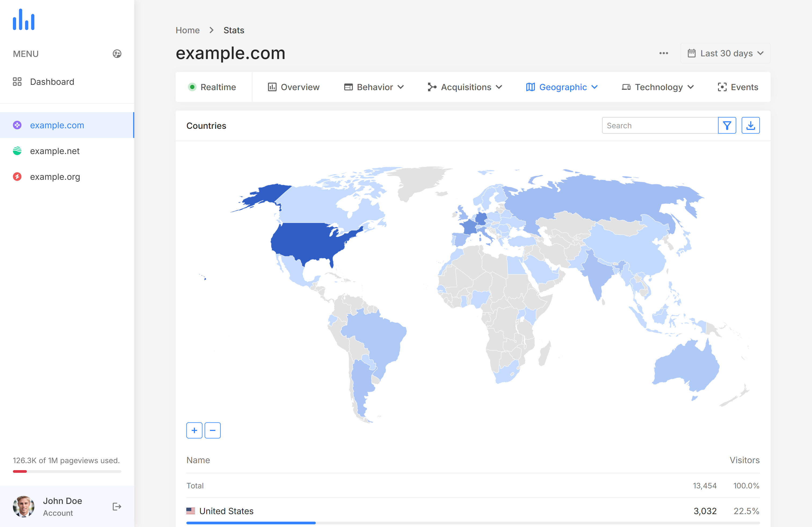
Task: Click the download export icon
Action: coord(750,125)
